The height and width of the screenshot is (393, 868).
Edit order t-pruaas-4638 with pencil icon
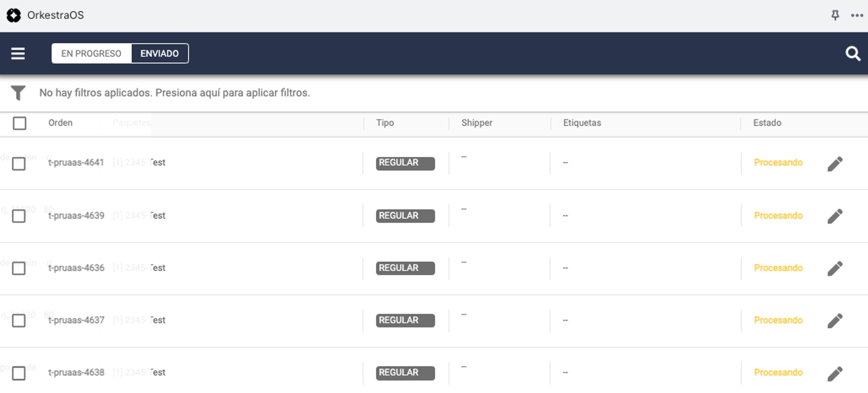[x=835, y=373]
